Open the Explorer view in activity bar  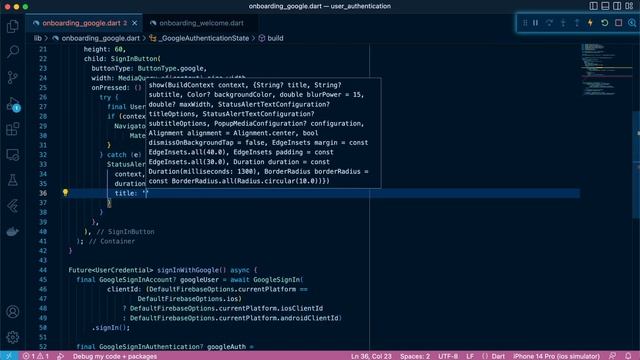pos(13,27)
